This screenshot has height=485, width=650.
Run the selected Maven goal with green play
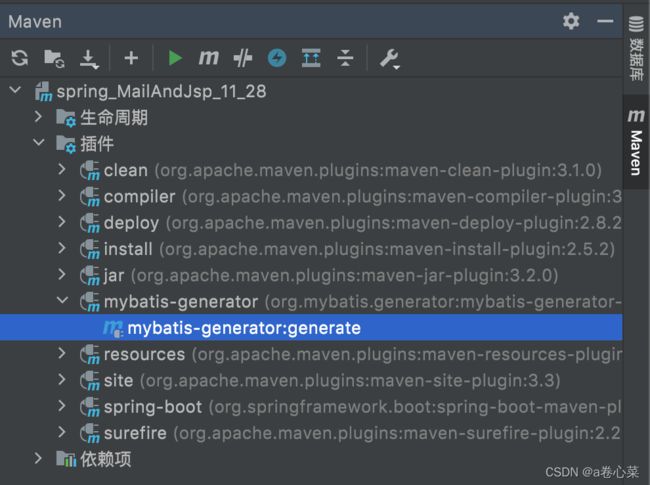click(x=175, y=58)
